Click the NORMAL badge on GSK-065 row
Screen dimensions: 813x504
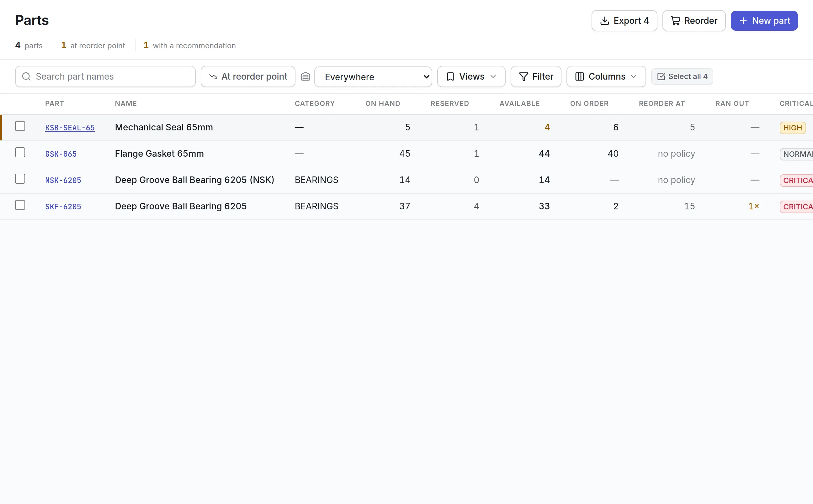coord(797,154)
